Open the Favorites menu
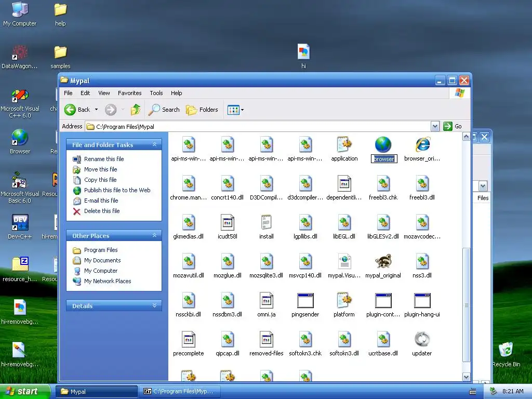 click(x=129, y=93)
